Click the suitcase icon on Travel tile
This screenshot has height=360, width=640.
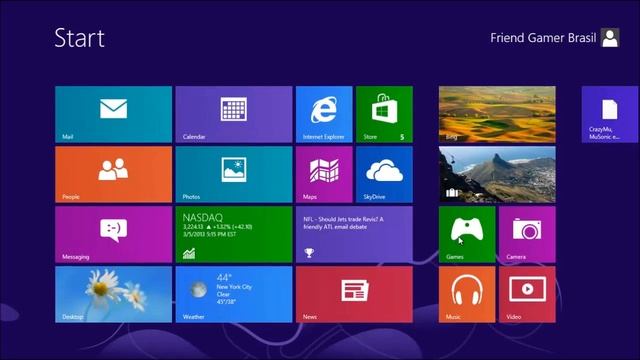pos(451,192)
